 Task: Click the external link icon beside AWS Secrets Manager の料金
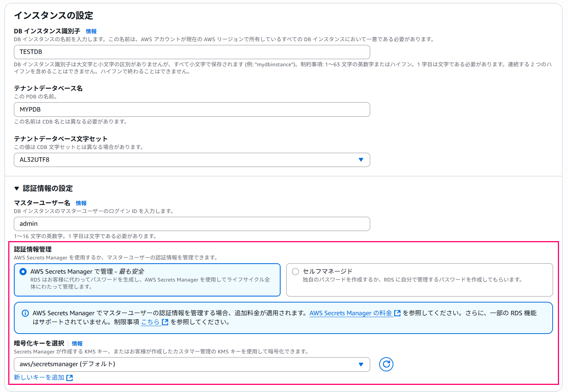pos(398,313)
